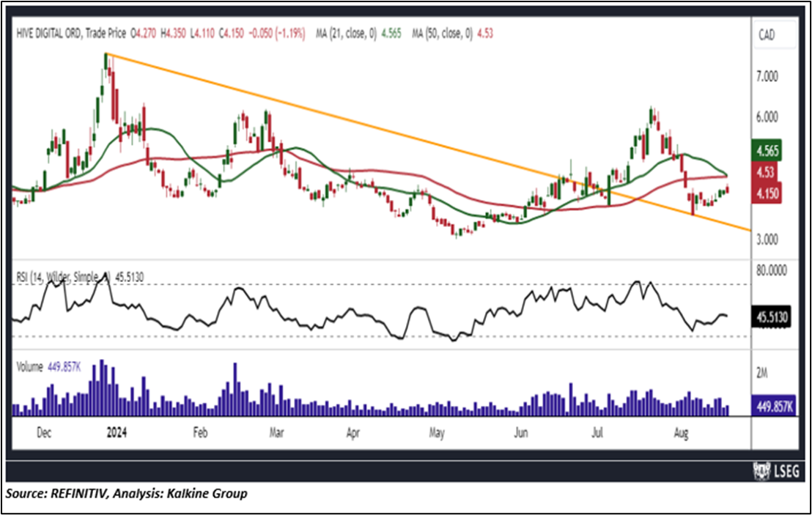Select the MA (21, close, 0) indicator legend
Image resolution: width=812 pixels, height=515 pixels.
coord(358,34)
